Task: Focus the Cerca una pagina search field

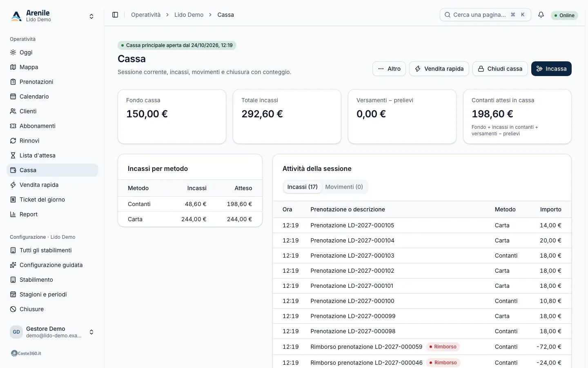Action: 486,15
